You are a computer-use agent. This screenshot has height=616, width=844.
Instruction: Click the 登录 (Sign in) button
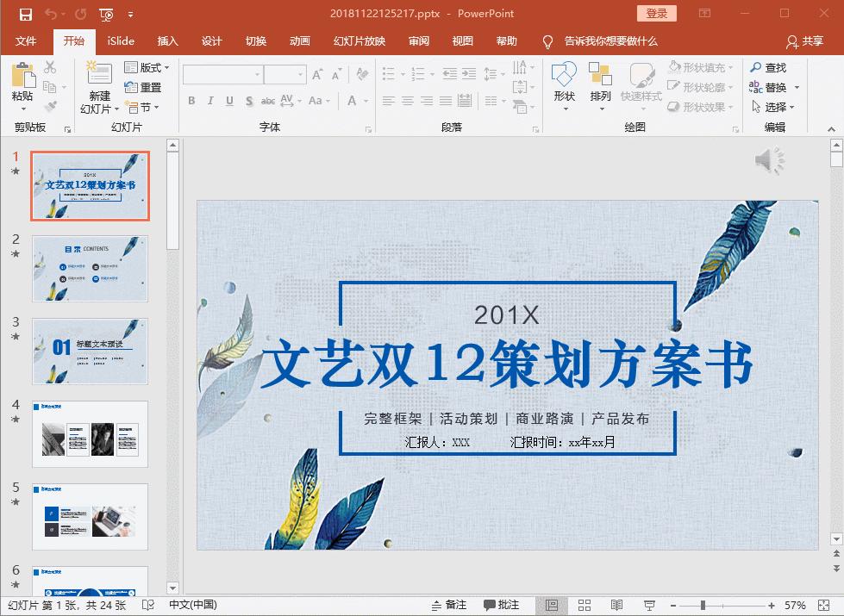pyautogui.click(x=655, y=13)
